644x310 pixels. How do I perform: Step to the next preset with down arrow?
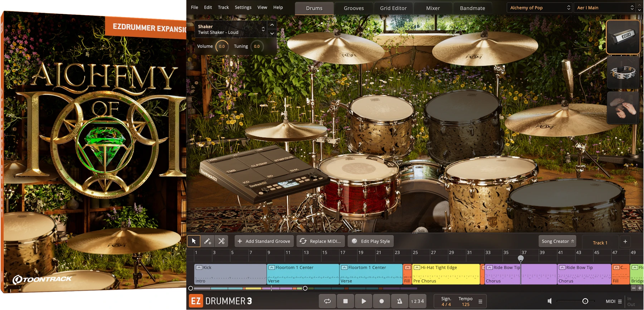640,10
